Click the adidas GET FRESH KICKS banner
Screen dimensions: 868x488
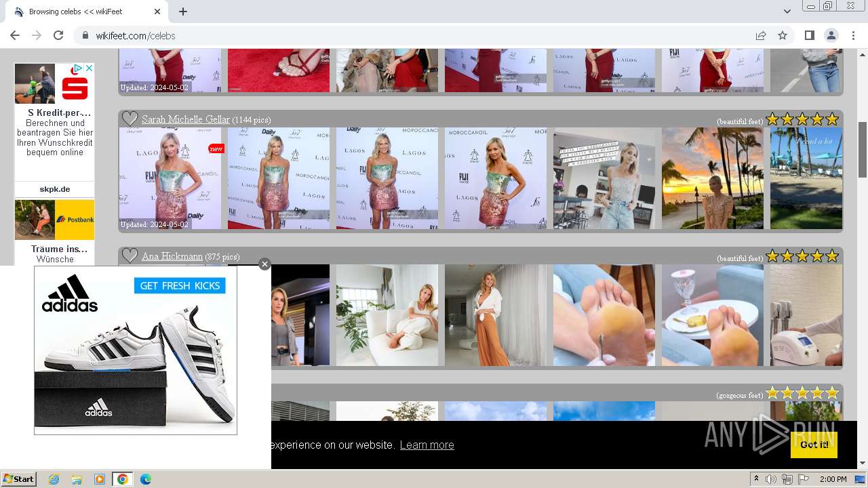[x=180, y=285]
